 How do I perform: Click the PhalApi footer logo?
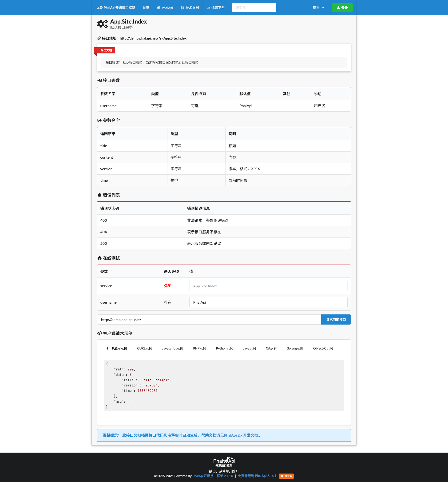click(224, 462)
